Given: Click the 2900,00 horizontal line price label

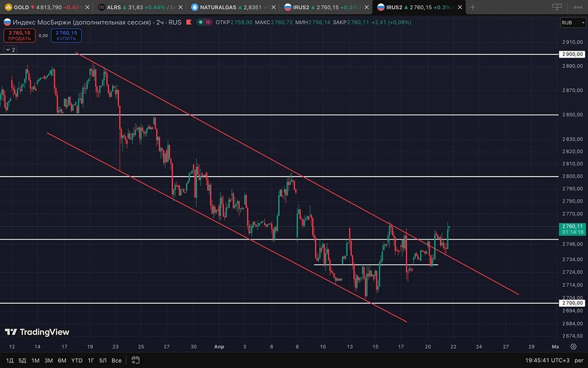Looking at the screenshot, I should click(572, 54).
